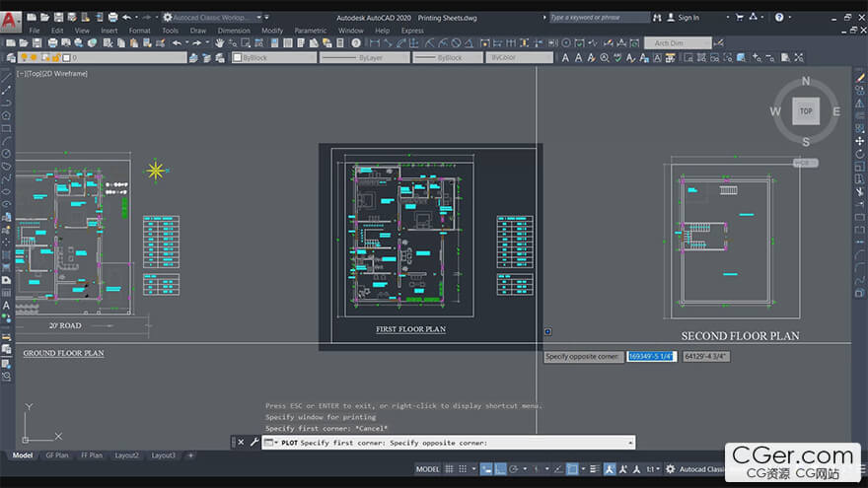Click the Y coordinate dynamic input field

[706, 356]
